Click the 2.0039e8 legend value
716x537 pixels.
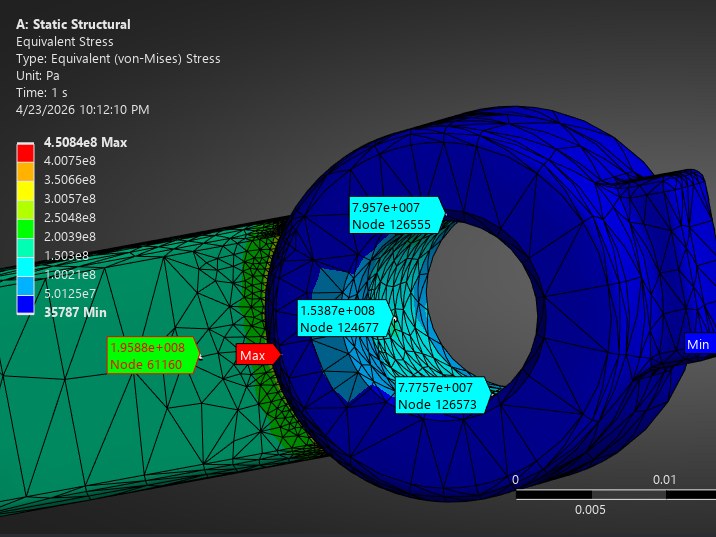[70, 237]
